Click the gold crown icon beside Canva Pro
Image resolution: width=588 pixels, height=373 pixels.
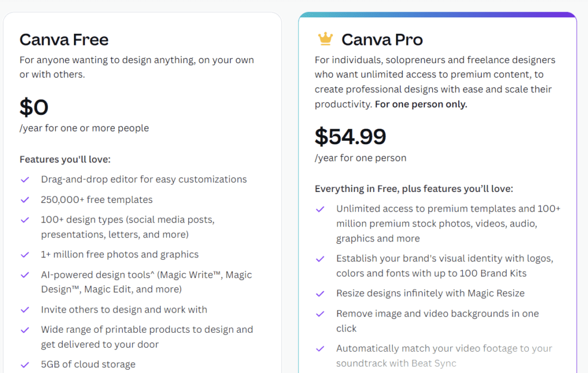tap(325, 39)
